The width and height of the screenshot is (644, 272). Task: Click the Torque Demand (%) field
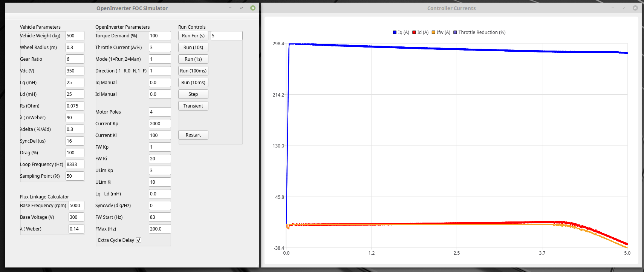click(159, 36)
